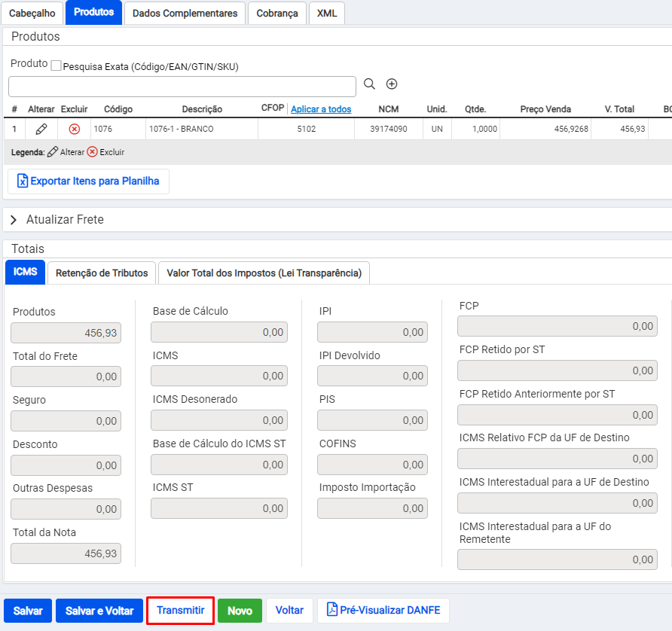Click the Seguro value field
This screenshot has height=631, width=672.
point(66,421)
